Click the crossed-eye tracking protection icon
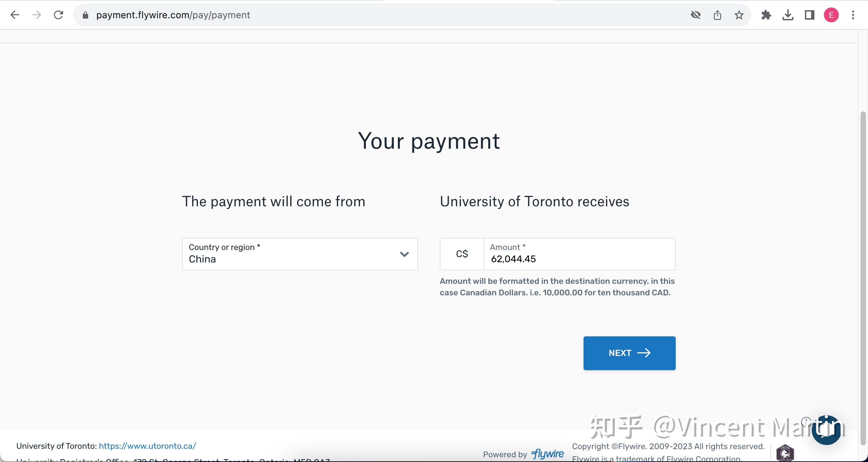This screenshot has height=462, width=868. pos(695,15)
